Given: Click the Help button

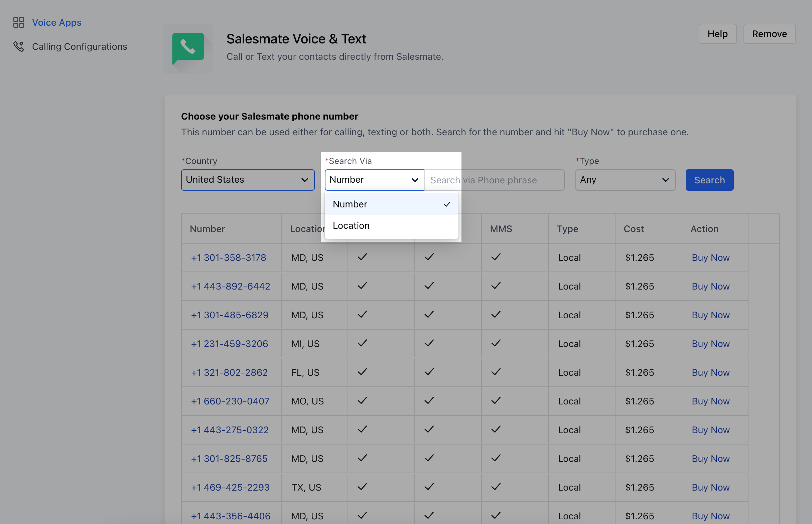Looking at the screenshot, I should (717, 34).
